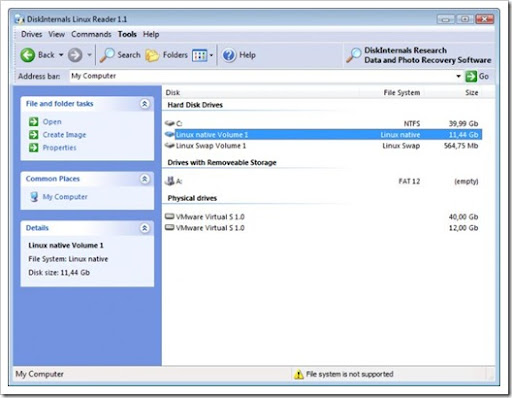
Task: Select the Linux Swap Volume 1 entry
Action: [x=211, y=146]
